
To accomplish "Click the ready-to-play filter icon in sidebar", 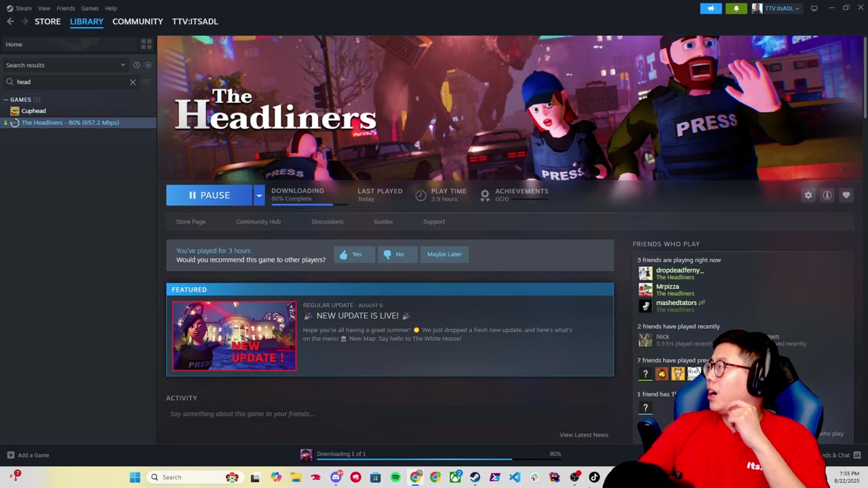I will tap(148, 65).
